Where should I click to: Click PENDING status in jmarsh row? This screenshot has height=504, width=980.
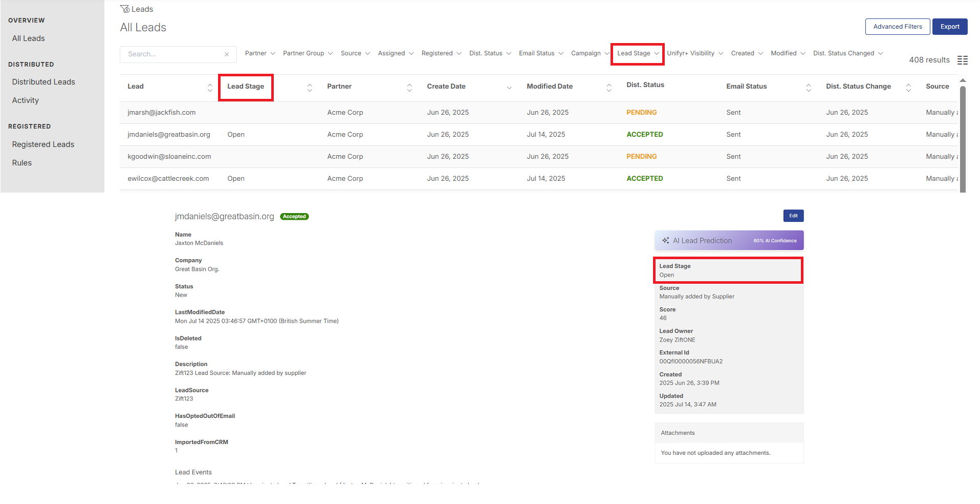[642, 113]
